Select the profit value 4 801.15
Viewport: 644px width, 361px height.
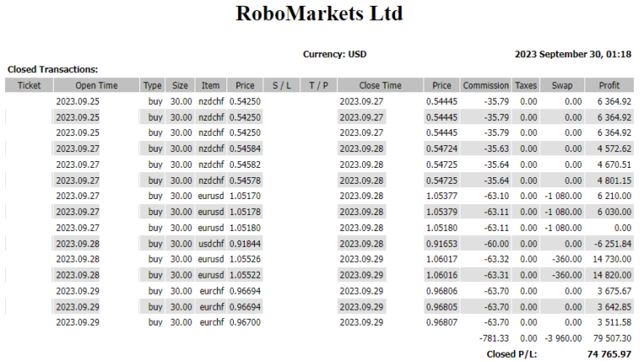pos(614,180)
